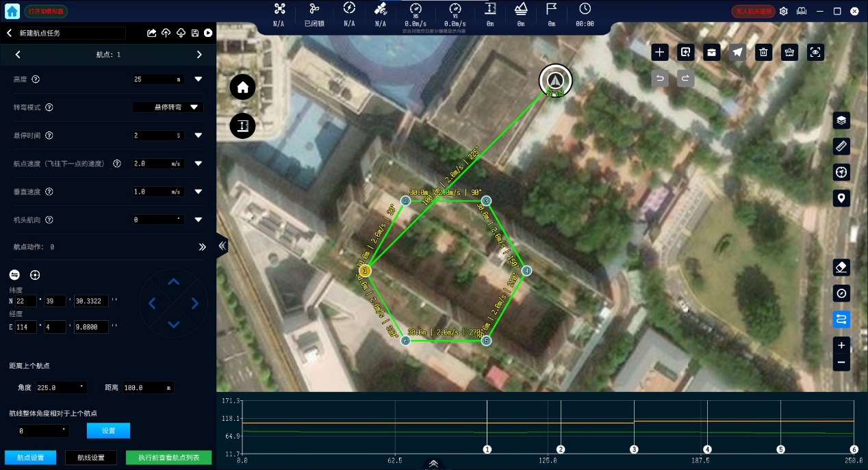Expand the 高度 altitude dropdown arrow
Screen dimensions: 868x470
(x=198, y=79)
